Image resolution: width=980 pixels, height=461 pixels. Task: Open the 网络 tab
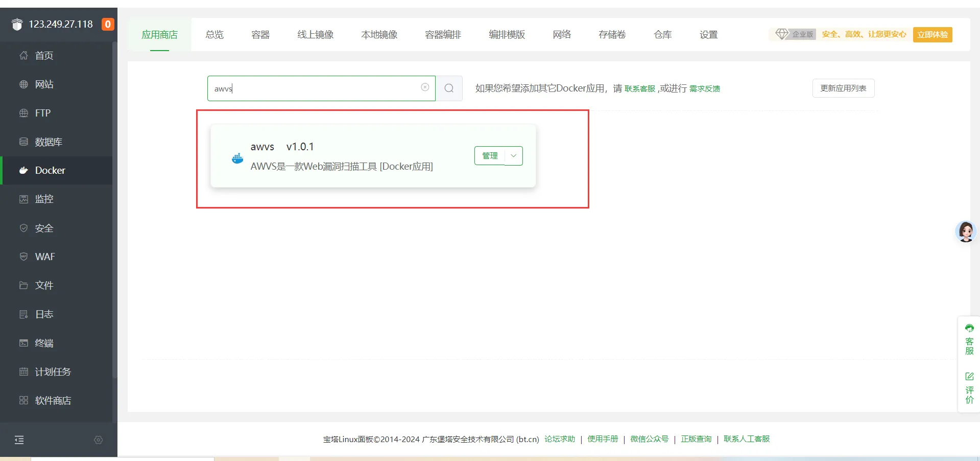coord(562,35)
